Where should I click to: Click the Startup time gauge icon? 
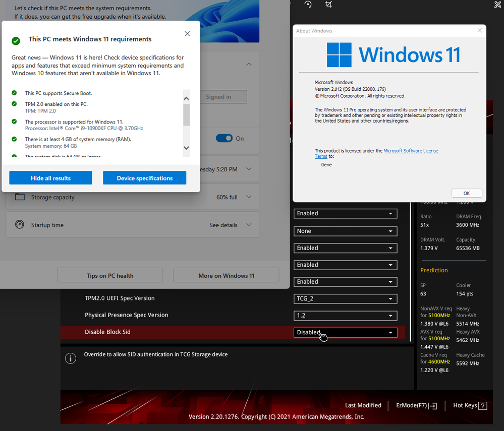[x=20, y=224]
